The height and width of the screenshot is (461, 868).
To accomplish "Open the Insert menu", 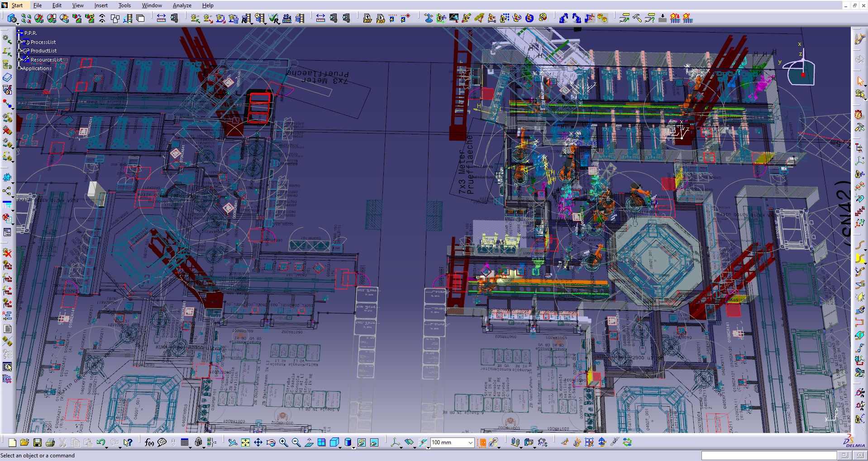I will click(101, 5).
